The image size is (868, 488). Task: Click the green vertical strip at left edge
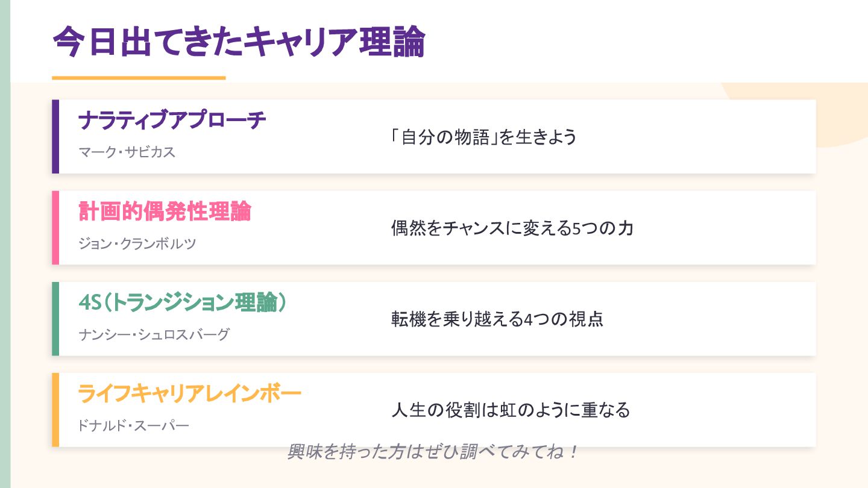(5, 244)
